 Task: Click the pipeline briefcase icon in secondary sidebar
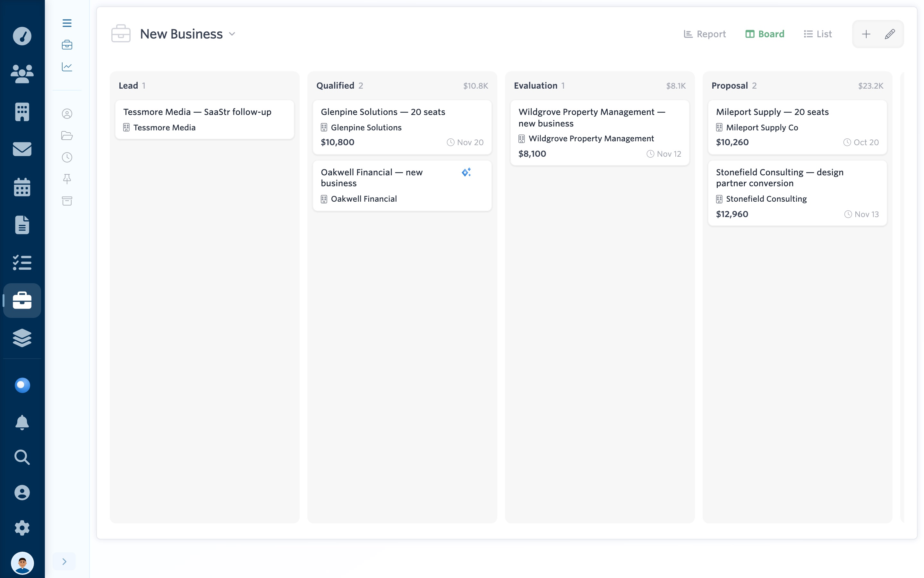67,45
